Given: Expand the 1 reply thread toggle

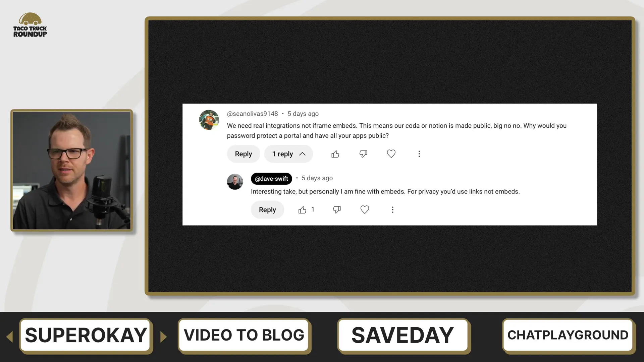Looking at the screenshot, I should click(x=288, y=154).
